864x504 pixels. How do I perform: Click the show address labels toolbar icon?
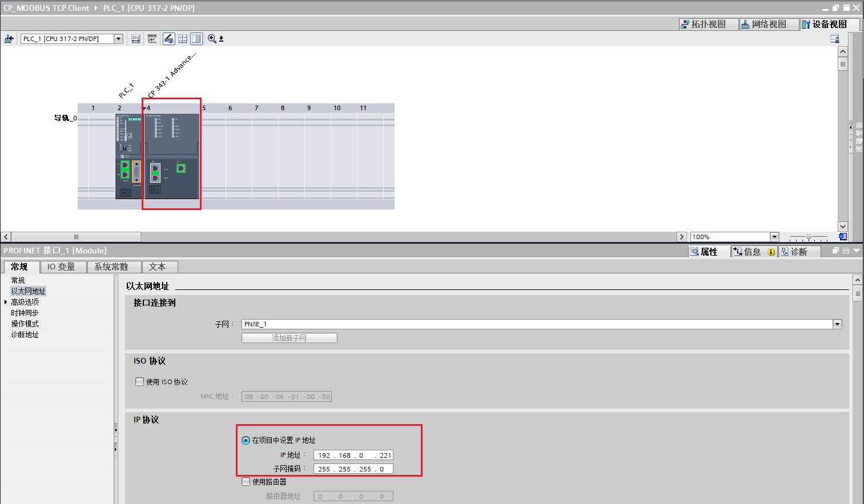point(135,39)
